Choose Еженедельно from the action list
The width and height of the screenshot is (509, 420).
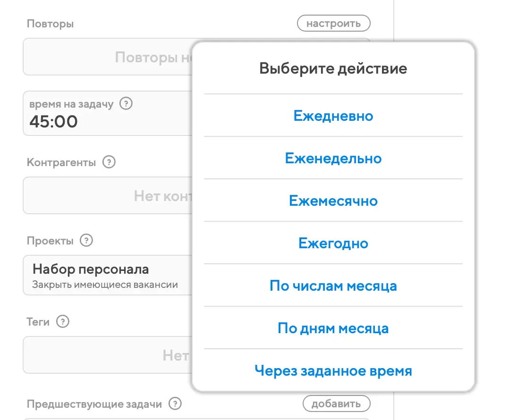click(333, 158)
